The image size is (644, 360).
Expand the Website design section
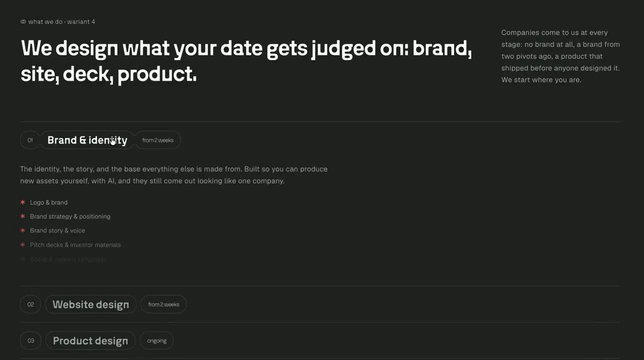90,304
